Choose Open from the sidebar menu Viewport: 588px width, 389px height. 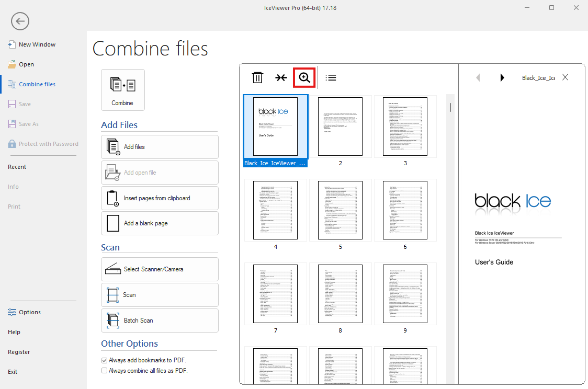27,64
